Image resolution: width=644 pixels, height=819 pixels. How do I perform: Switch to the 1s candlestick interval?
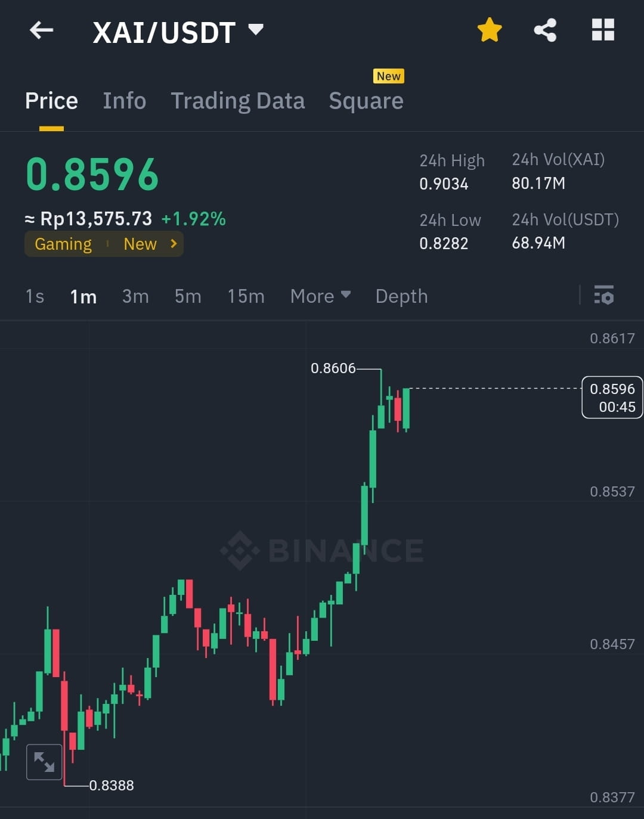pyautogui.click(x=34, y=296)
